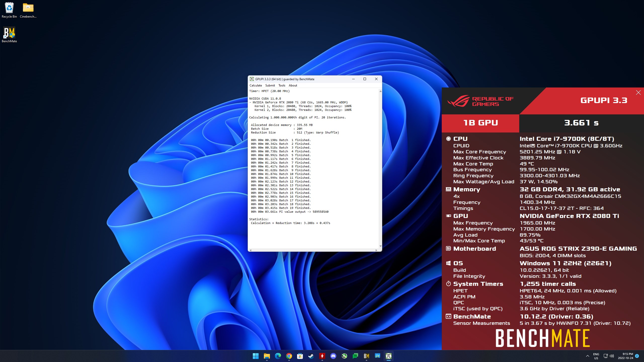Click 'Timer: HPET (20.00 MHz)' line in GPUPI
This screenshot has height=362, width=644.
tap(269, 91)
